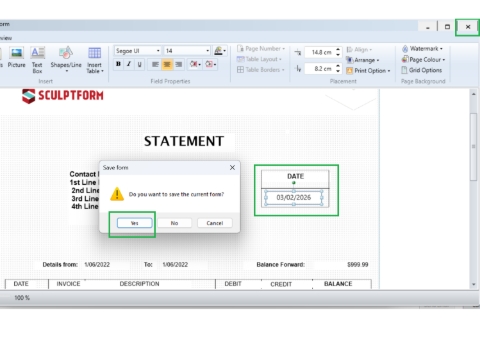Maximize the form designer window
Viewport: 480px width, 360px height.
447,27
